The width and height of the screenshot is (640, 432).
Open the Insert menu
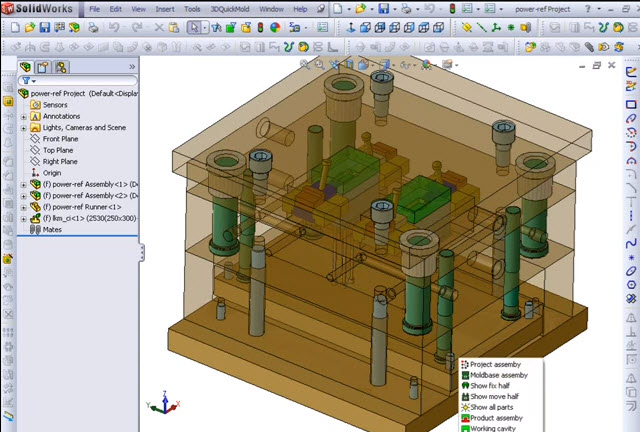[165, 9]
